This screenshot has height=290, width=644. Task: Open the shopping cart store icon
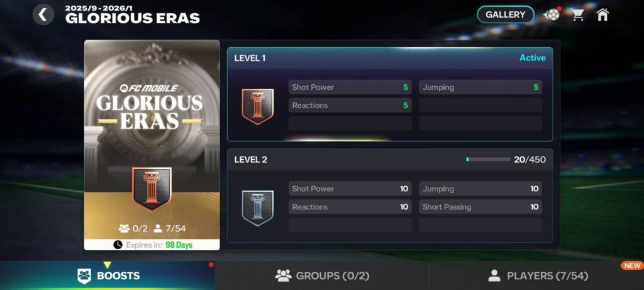[577, 15]
